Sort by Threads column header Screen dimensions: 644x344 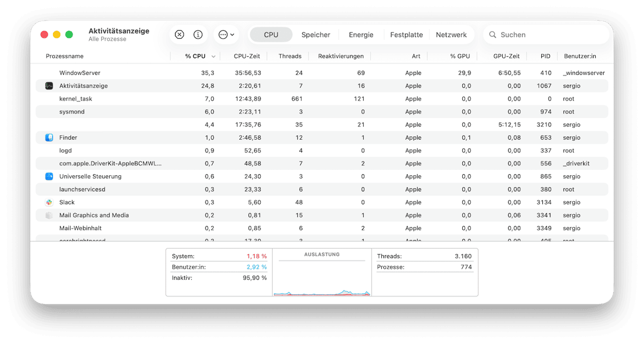click(290, 56)
